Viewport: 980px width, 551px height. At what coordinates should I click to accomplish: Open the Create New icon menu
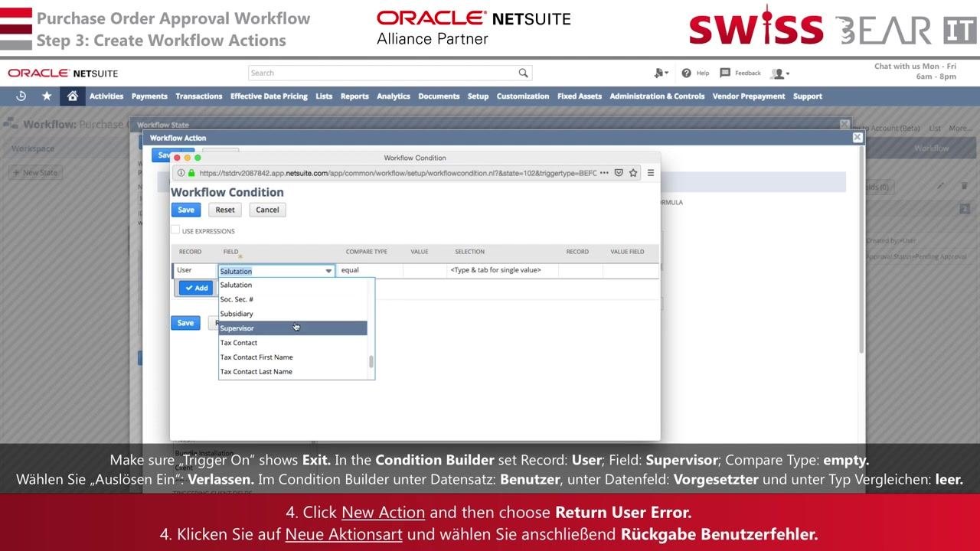click(x=661, y=73)
